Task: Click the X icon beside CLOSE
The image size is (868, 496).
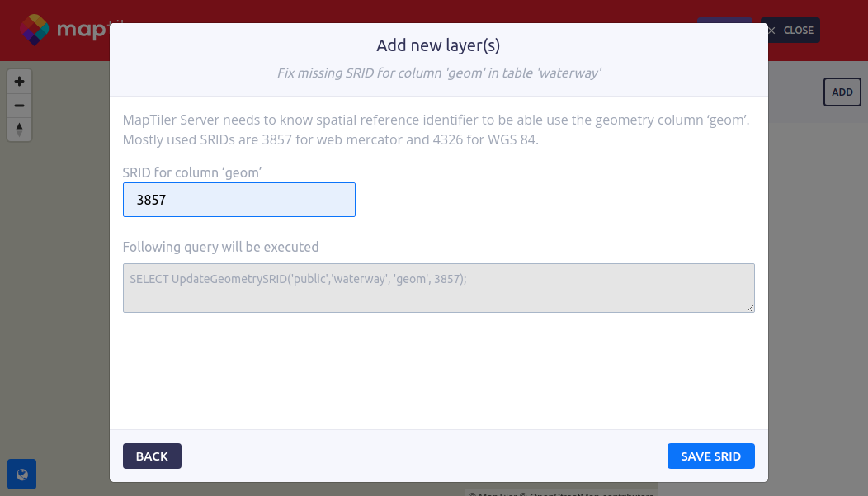Action: [x=771, y=31]
